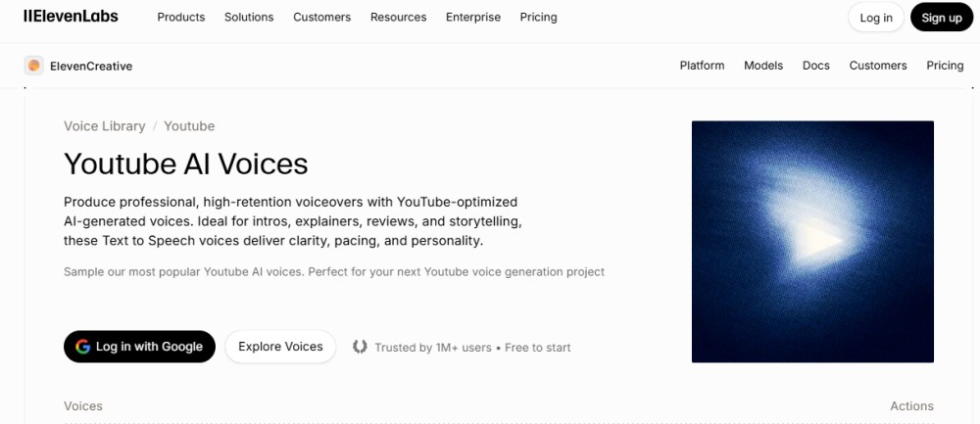Go to the Voice Library breadcrumb
The width and height of the screenshot is (980, 424).
pos(105,126)
